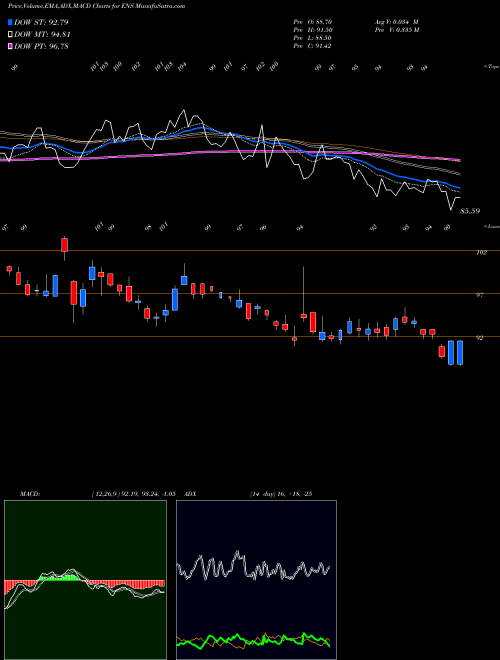Click the "Pre H: 91.50" value
Viewport: 500px width, 660px height.
coord(313,30)
